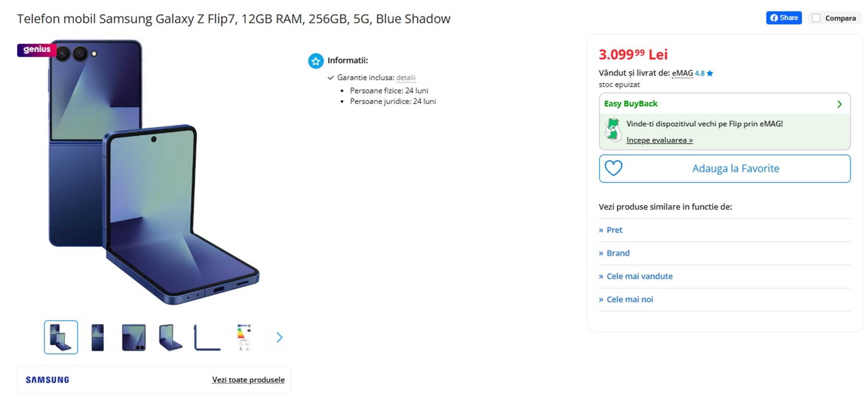Click the genius badge on product image
This screenshot has width=868, height=398.
[x=37, y=50]
